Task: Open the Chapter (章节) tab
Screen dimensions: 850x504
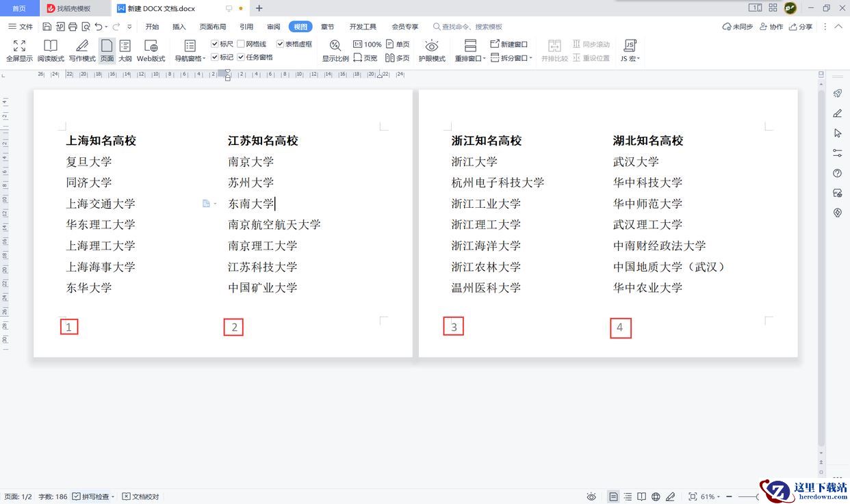Action: coord(327,27)
